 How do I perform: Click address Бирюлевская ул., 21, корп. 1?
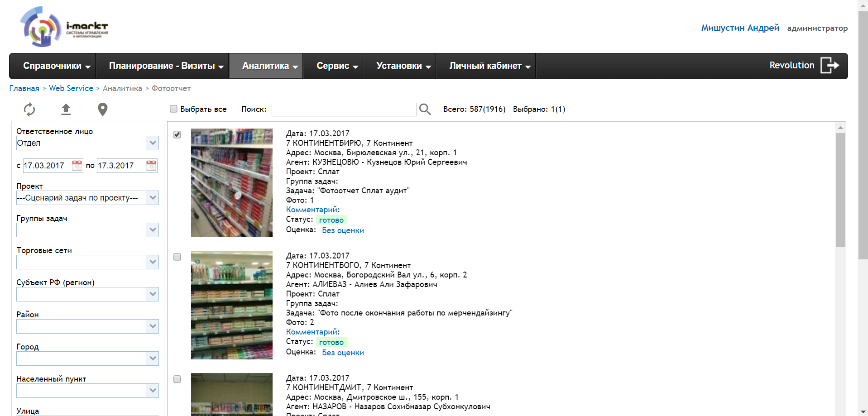point(402,153)
